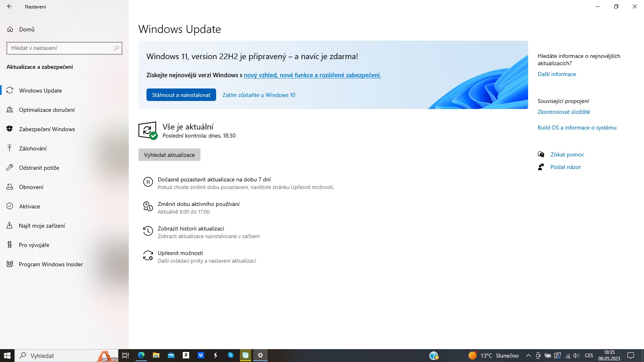
Task: Click the taskbar Vyhledat search box
Action: 67,356
